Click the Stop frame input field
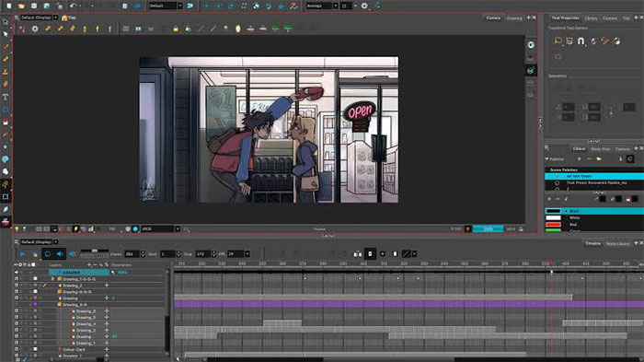Viewport: 644px width, 362px height. pos(203,254)
